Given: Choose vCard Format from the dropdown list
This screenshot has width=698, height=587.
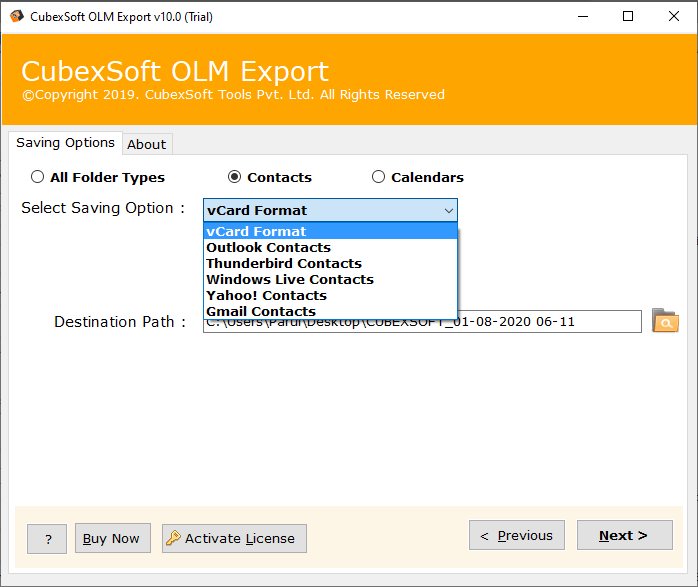Looking at the screenshot, I should pyautogui.click(x=330, y=231).
